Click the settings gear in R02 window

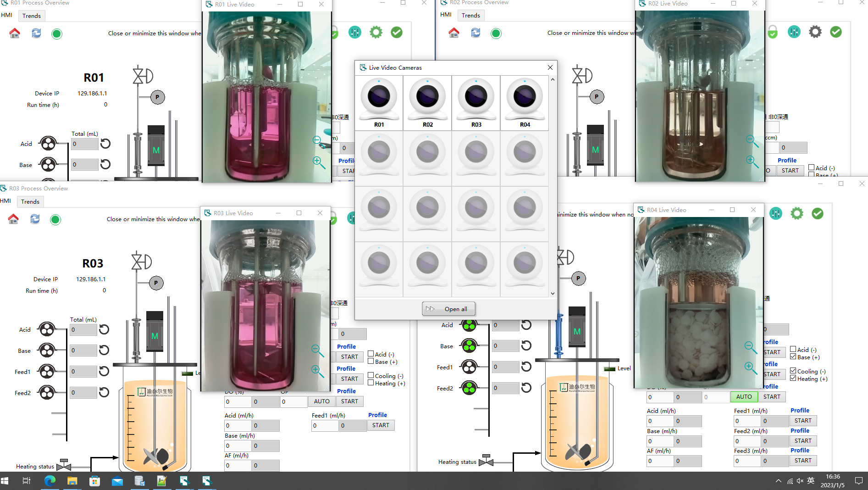pos(815,32)
